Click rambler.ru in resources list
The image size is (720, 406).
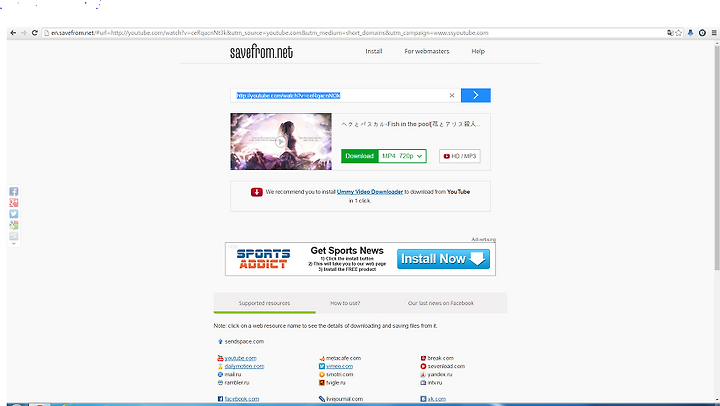tap(237, 383)
